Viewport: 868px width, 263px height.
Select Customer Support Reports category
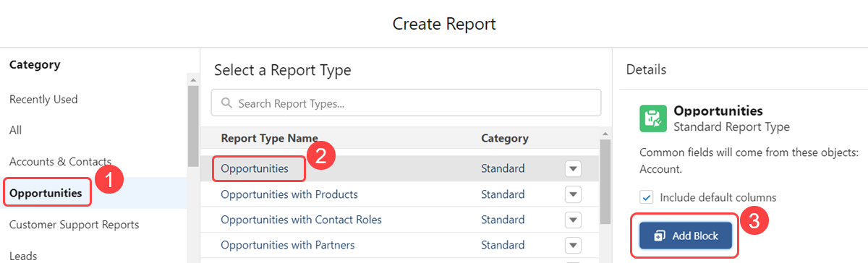(x=74, y=225)
